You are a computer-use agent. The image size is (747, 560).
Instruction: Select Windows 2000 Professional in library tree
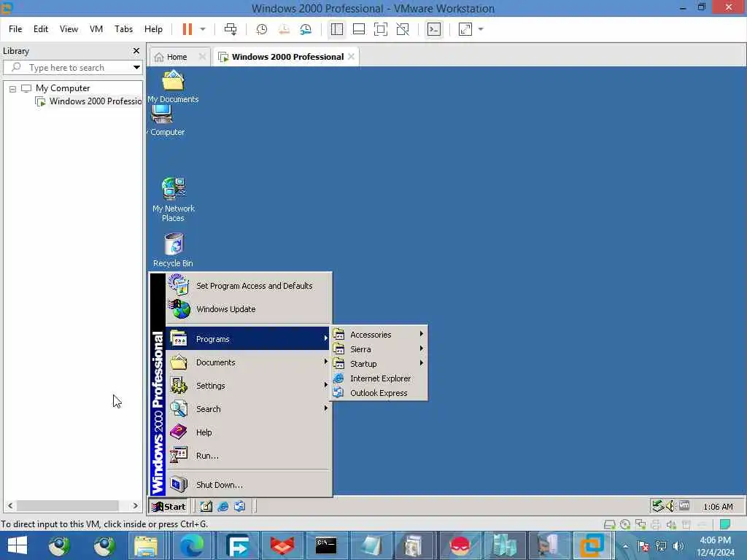tap(89, 101)
